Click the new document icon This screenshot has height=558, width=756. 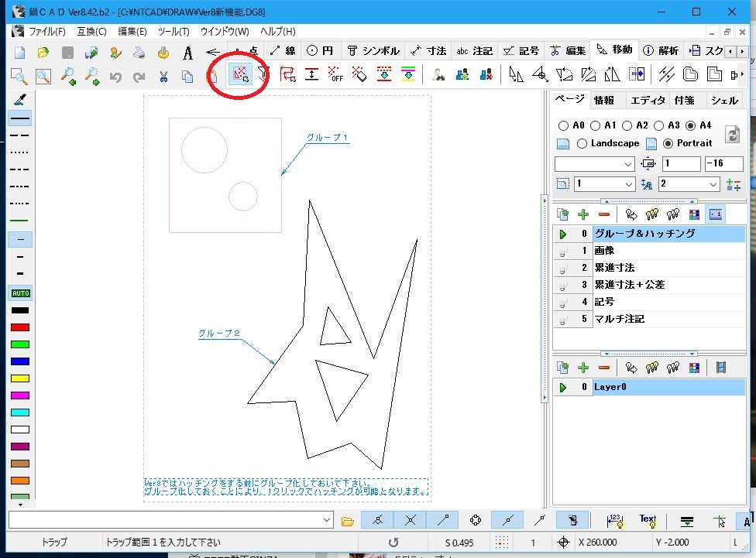pyautogui.click(x=19, y=52)
